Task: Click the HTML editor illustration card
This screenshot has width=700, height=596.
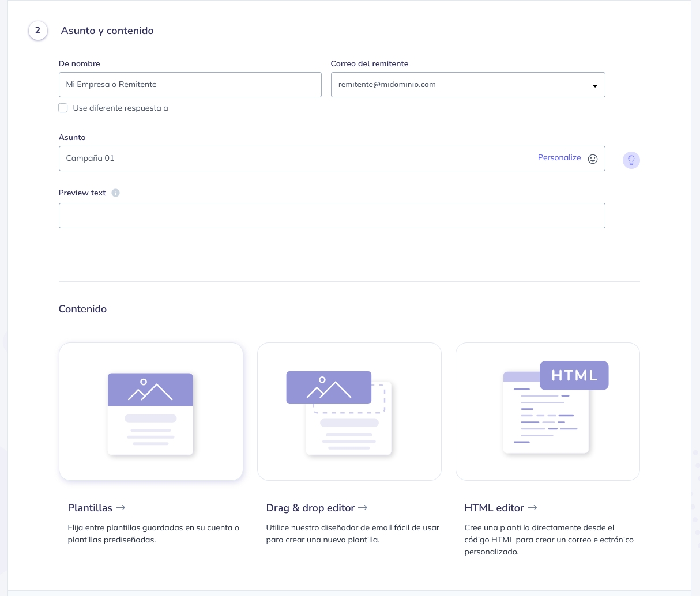Action: (x=547, y=412)
